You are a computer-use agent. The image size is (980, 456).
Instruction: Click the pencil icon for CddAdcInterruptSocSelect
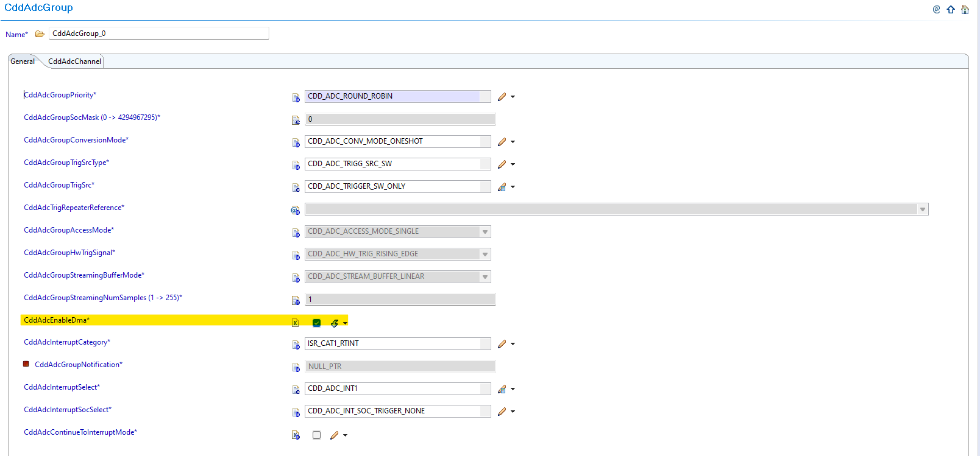click(502, 412)
